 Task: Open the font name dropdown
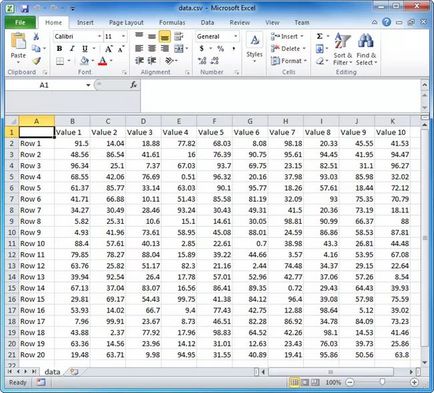coord(99,36)
